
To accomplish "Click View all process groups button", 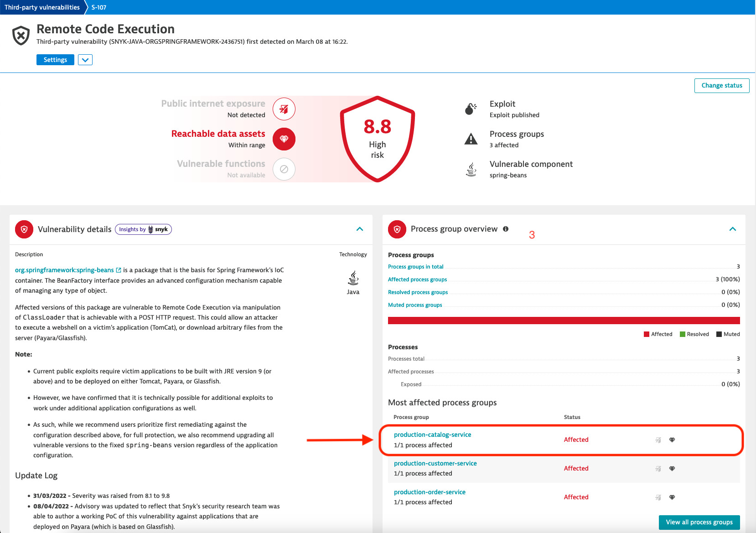I will 699,522.
